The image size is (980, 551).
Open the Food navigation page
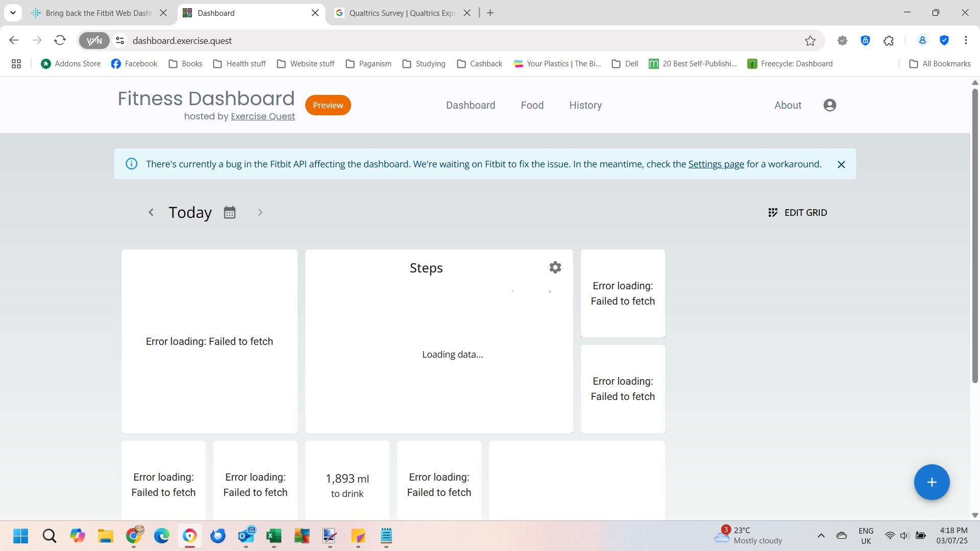(x=532, y=105)
